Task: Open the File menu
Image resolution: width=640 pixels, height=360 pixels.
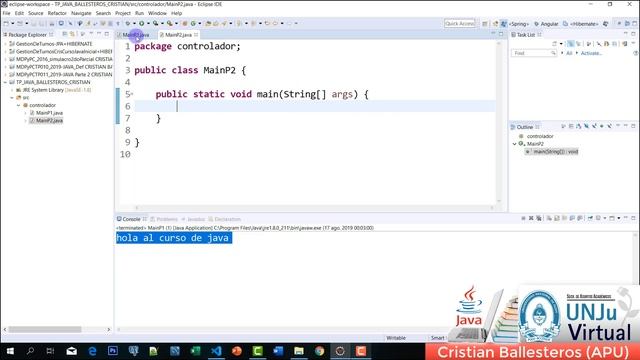Action: coord(7,13)
